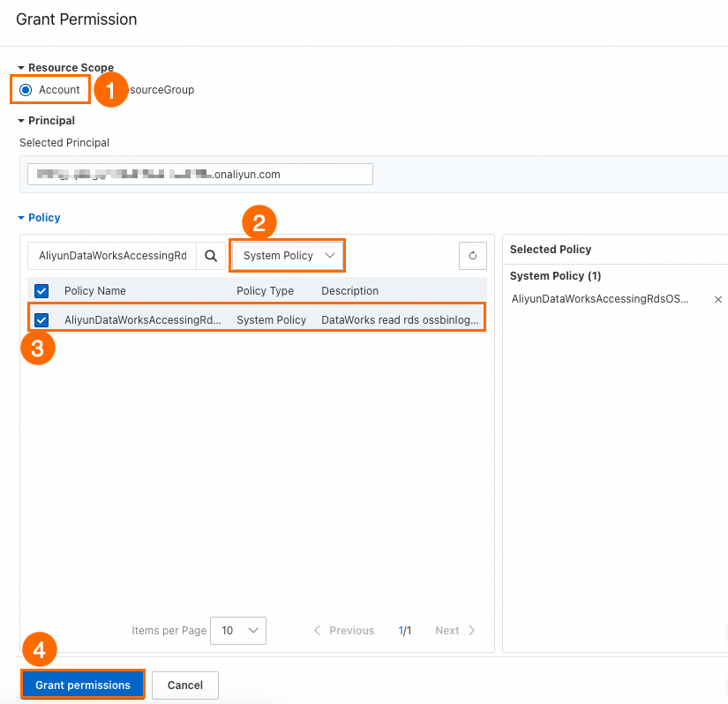Click the 'System Policy (1)' heading

pyautogui.click(x=555, y=276)
